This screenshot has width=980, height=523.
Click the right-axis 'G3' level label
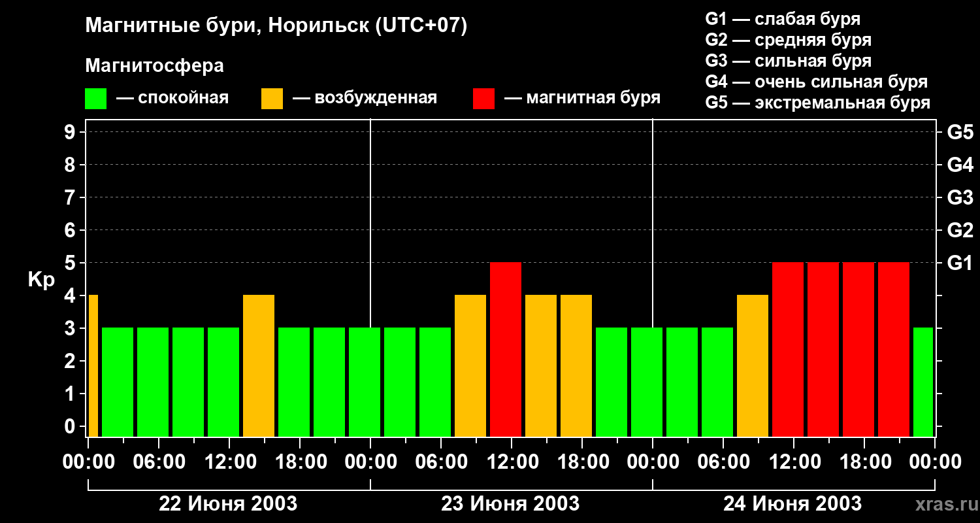click(960, 197)
